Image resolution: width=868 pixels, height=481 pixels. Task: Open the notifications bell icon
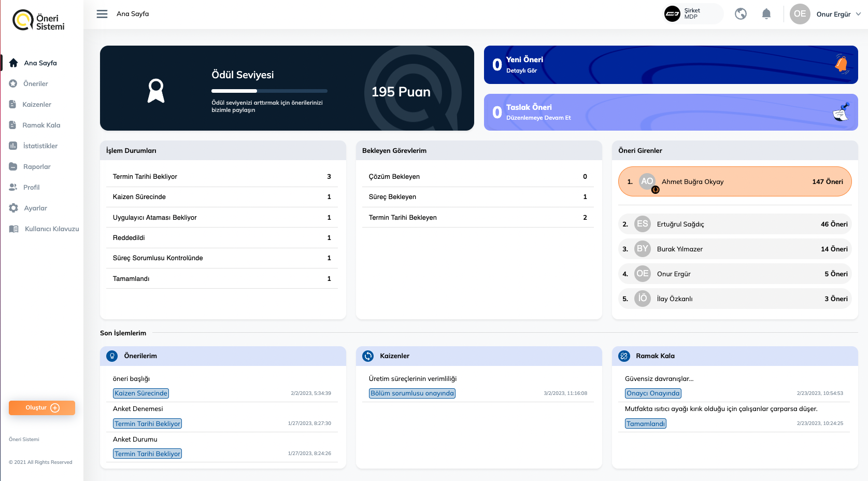(x=766, y=14)
